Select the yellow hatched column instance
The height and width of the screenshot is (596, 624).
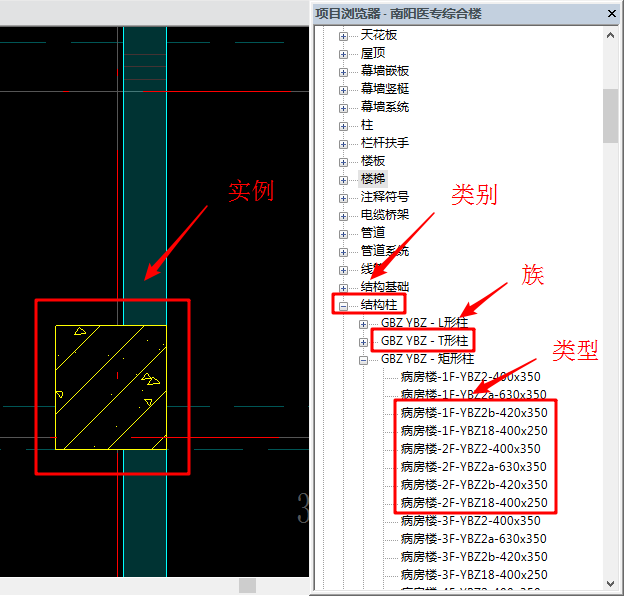(x=111, y=388)
